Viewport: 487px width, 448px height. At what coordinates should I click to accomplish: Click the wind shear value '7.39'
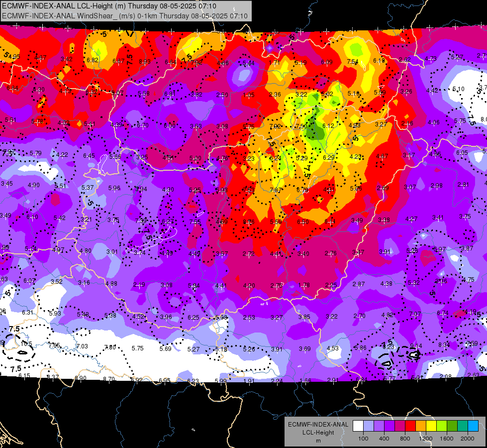(141, 221)
